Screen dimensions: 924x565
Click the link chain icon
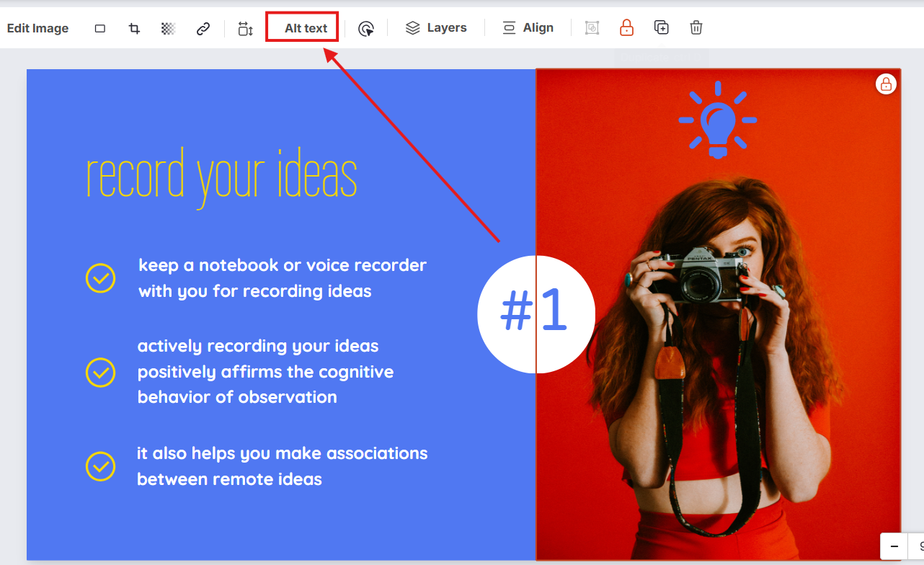click(x=203, y=28)
